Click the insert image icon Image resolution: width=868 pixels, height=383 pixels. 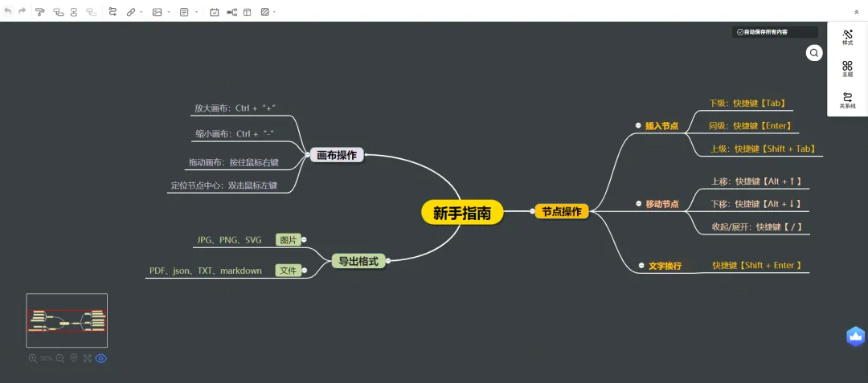click(158, 11)
